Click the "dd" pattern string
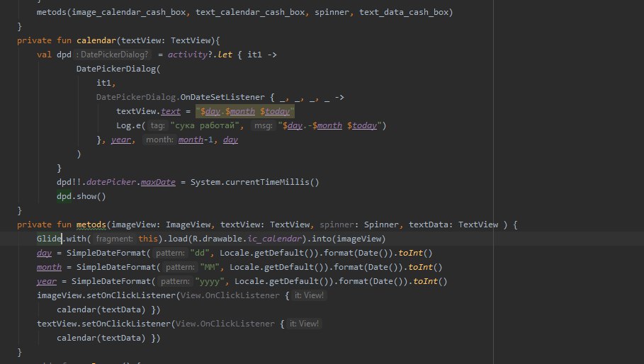The height and width of the screenshot is (364, 644). [200, 253]
